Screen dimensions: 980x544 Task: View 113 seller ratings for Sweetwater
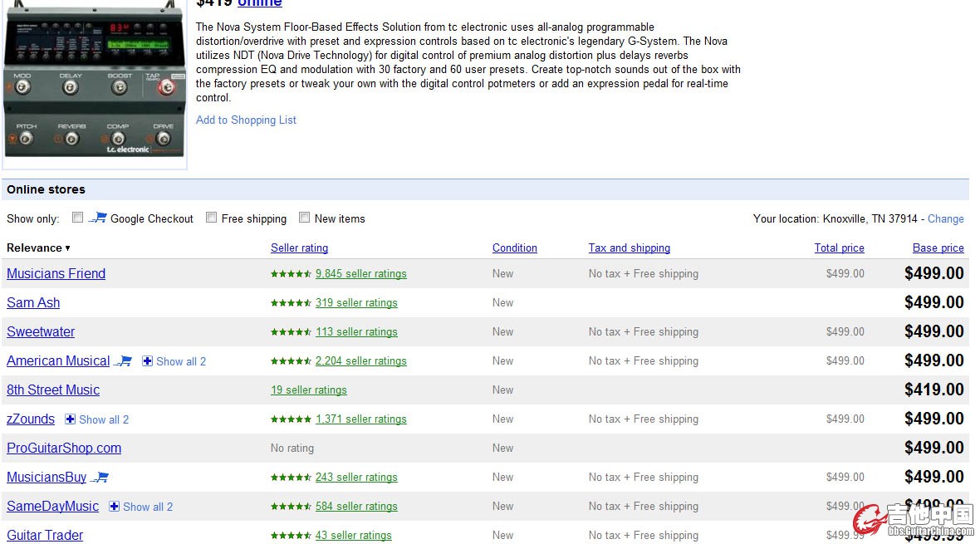(x=356, y=332)
